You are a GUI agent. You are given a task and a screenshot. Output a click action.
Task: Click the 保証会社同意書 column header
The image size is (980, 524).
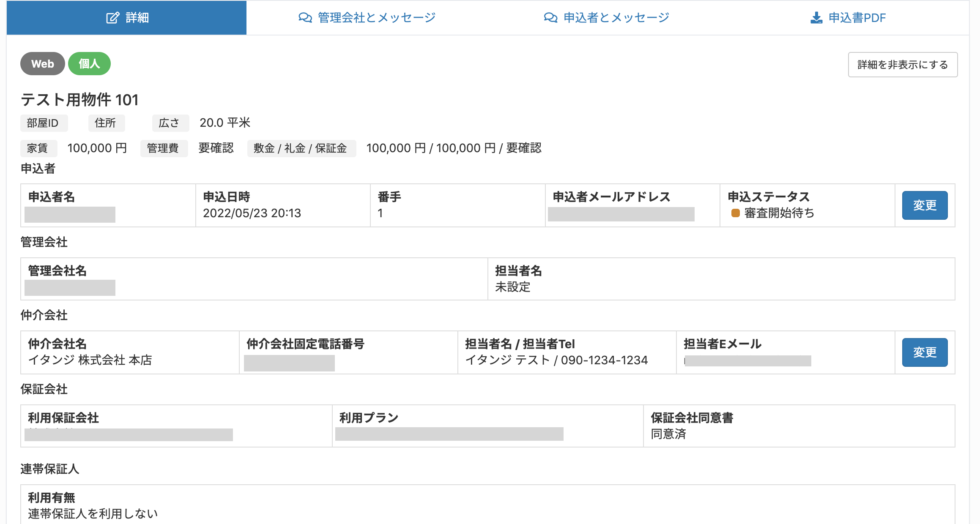(x=692, y=418)
